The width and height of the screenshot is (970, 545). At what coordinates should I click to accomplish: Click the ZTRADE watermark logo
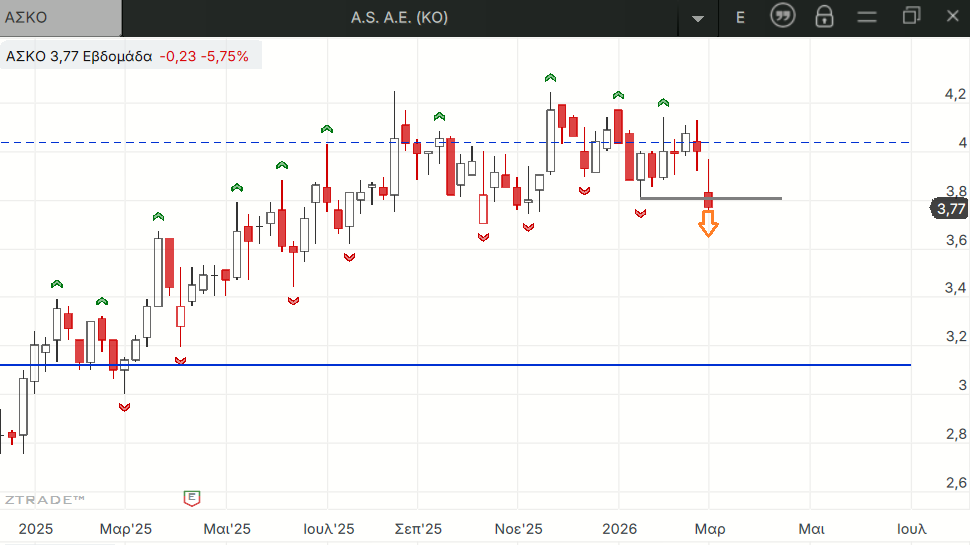[x=44, y=498]
